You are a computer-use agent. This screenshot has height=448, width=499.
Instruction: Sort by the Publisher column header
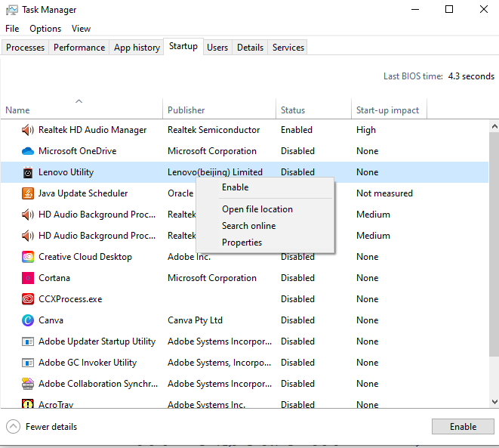(x=219, y=109)
